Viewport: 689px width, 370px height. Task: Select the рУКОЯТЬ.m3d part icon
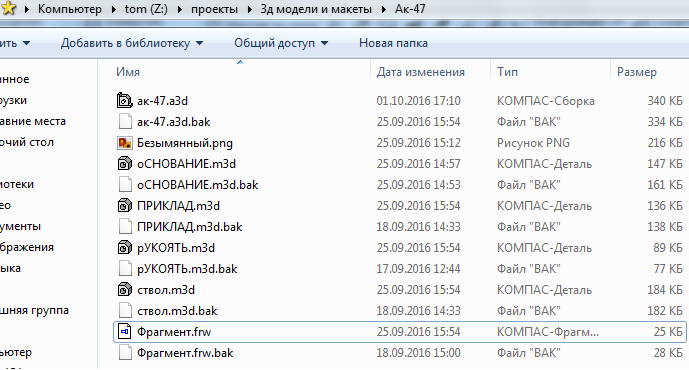tap(125, 248)
